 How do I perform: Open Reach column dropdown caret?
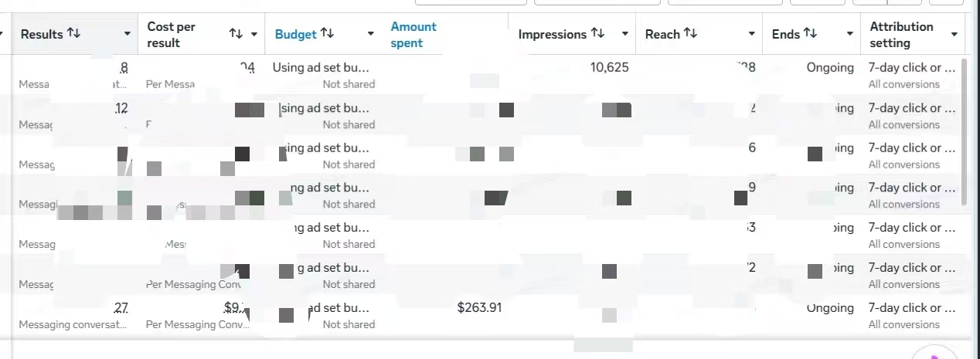[x=752, y=35]
